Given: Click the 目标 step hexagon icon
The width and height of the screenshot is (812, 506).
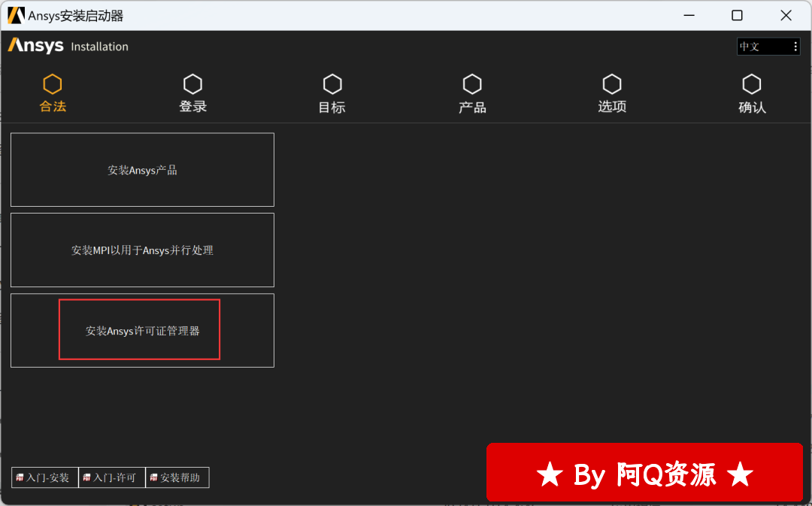Looking at the screenshot, I should 332,84.
